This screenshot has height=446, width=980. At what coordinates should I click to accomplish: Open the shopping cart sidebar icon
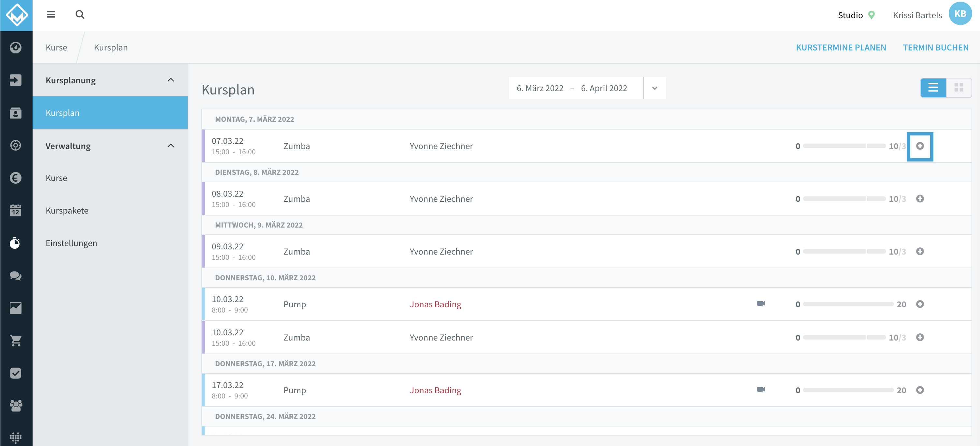16,341
